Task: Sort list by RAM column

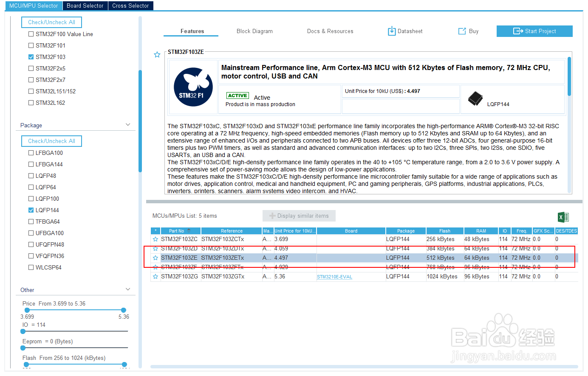Action: pos(481,231)
